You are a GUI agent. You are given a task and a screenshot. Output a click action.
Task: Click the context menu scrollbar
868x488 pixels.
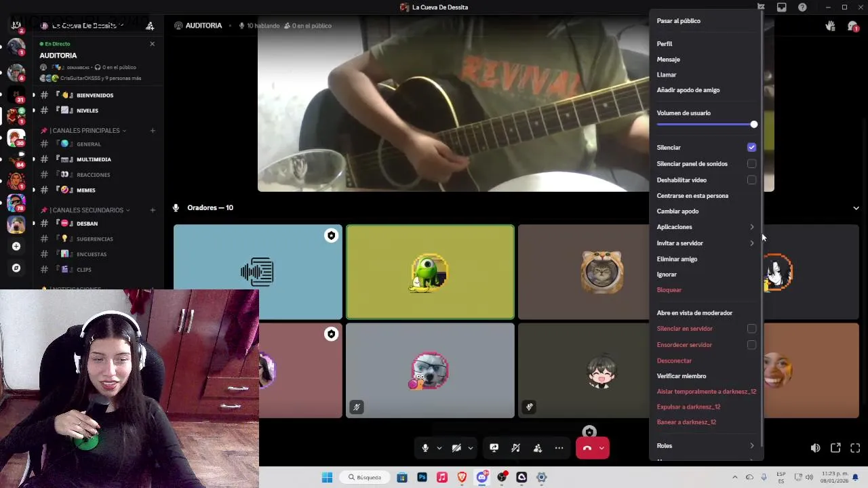coord(762,227)
